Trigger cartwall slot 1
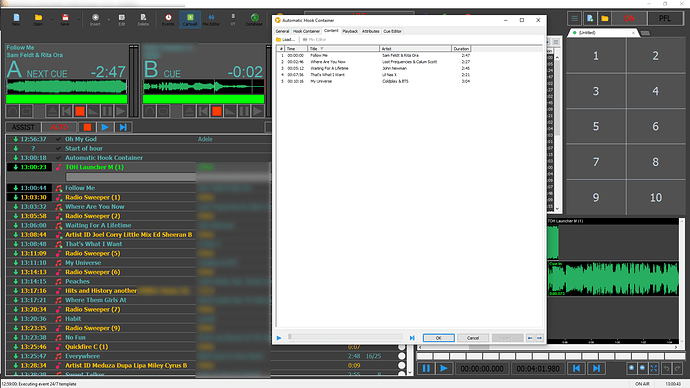This screenshot has width=690, height=388. coord(596,56)
